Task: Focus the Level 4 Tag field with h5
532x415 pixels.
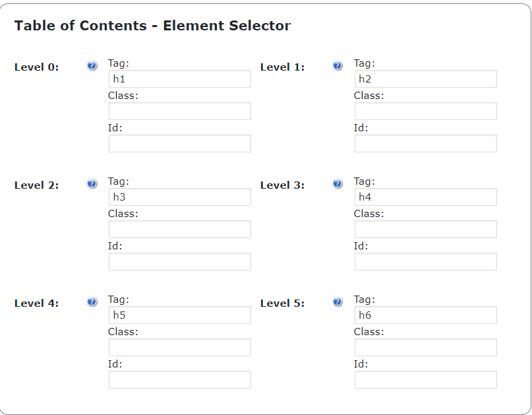Action: [x=179, y=315]
